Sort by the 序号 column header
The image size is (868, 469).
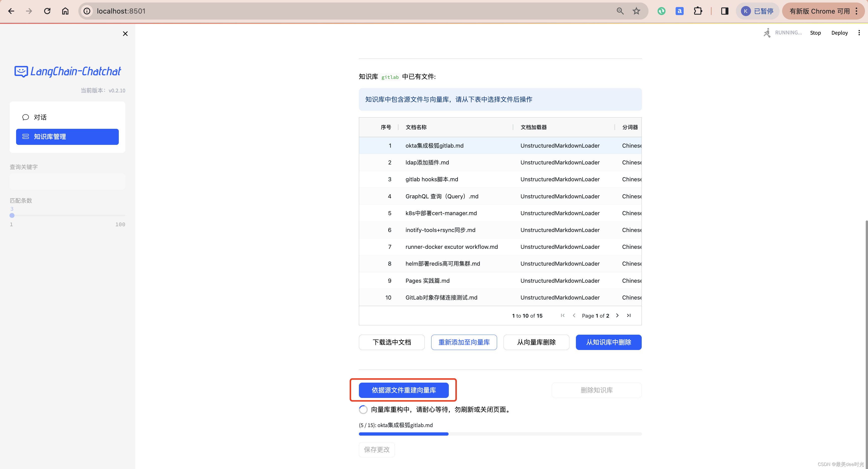[386, 127]
